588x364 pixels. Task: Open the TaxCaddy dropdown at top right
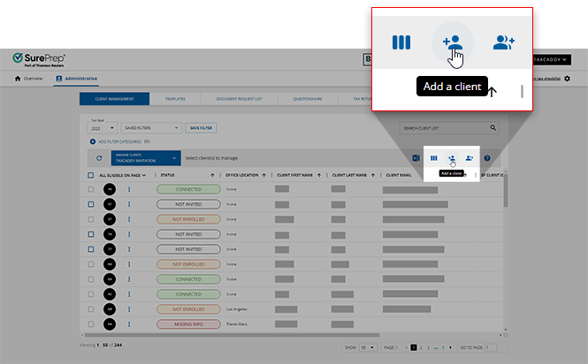pos(551,59)
